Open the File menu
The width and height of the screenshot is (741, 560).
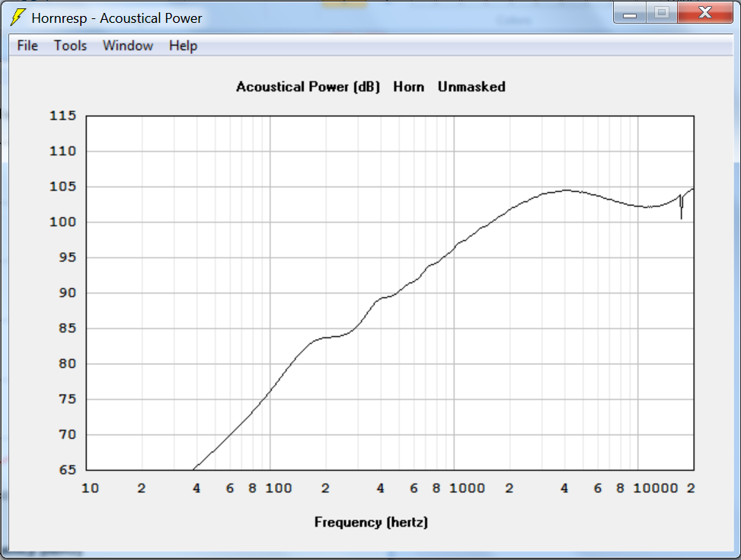click(27, 46)
